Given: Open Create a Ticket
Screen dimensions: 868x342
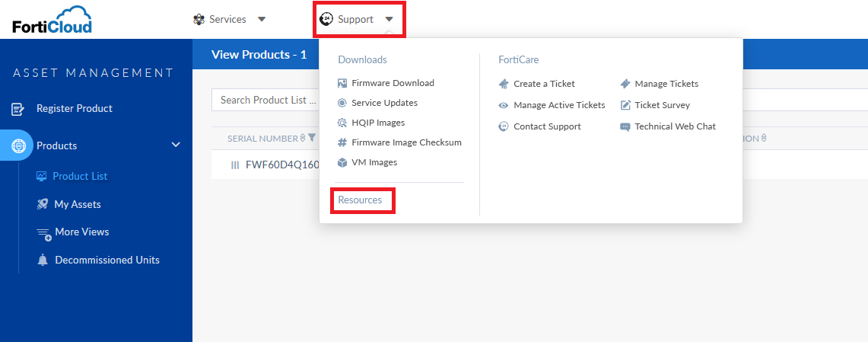Looking at the screenshot, I should [544, 84].
